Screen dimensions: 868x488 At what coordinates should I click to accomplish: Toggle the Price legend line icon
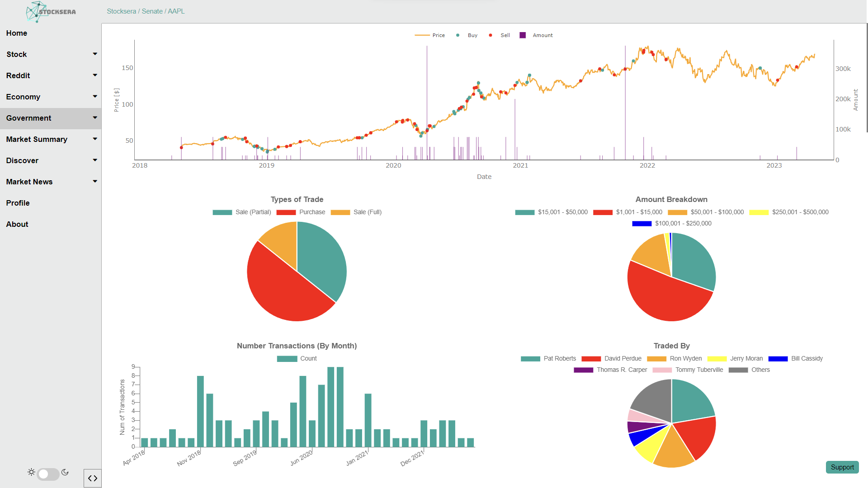(x=422, y=35)
